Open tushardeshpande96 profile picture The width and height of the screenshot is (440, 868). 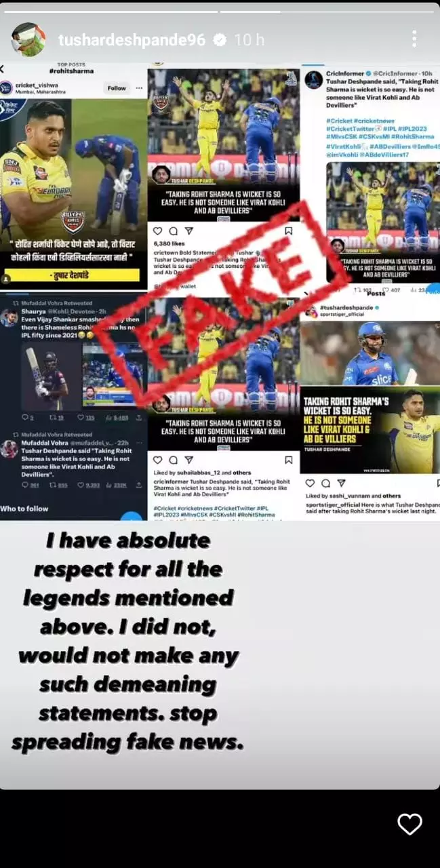point(28,39)
